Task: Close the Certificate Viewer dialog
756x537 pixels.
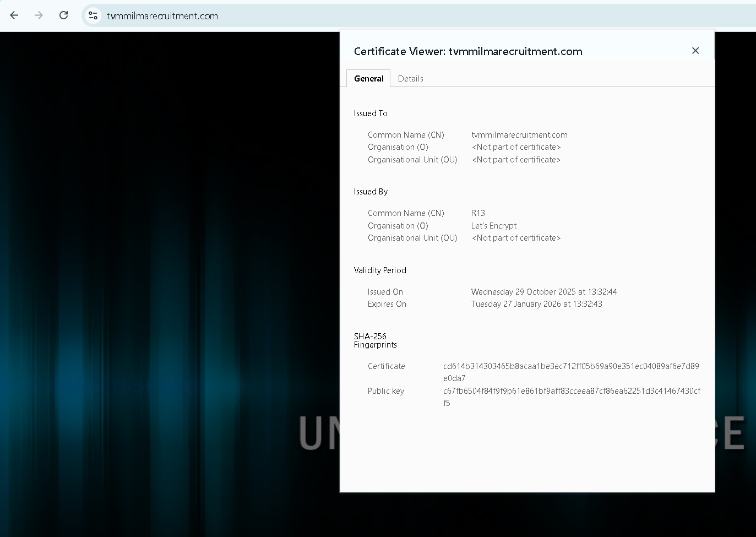Action: (695, 51)
